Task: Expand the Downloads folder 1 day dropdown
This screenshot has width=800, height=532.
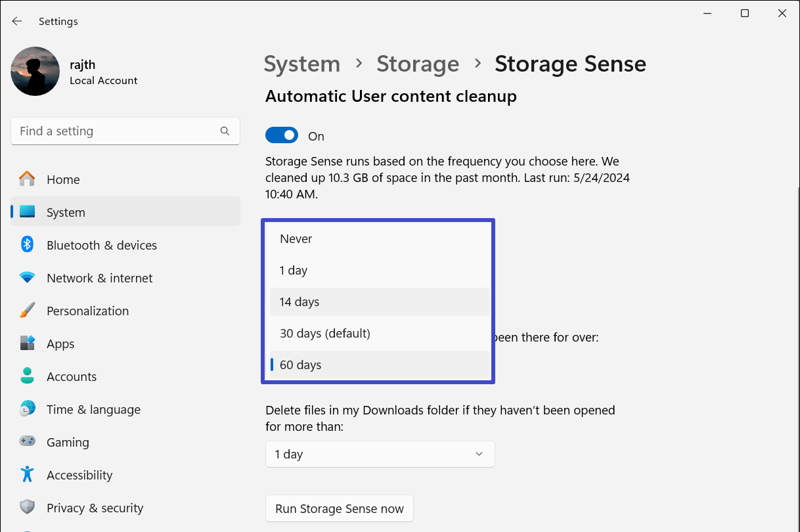Action: pos(380,454)
